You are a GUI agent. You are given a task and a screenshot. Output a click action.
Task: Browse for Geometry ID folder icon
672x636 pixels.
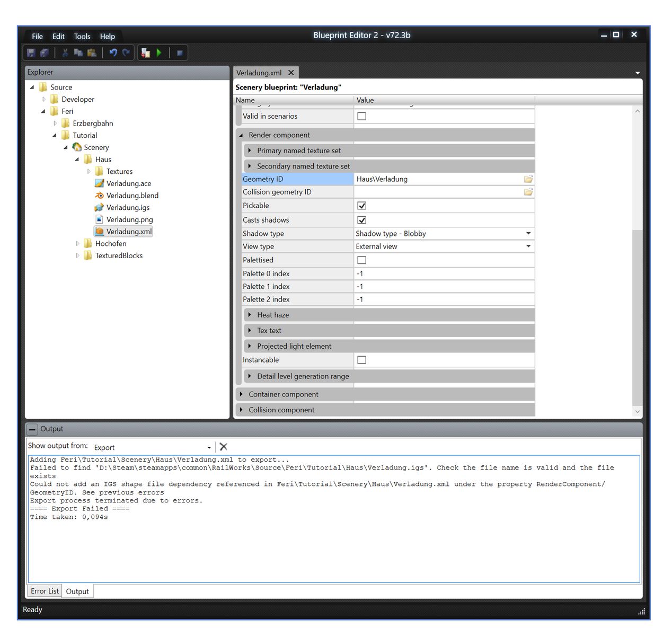pyautogui.click(x=528, y=179)
